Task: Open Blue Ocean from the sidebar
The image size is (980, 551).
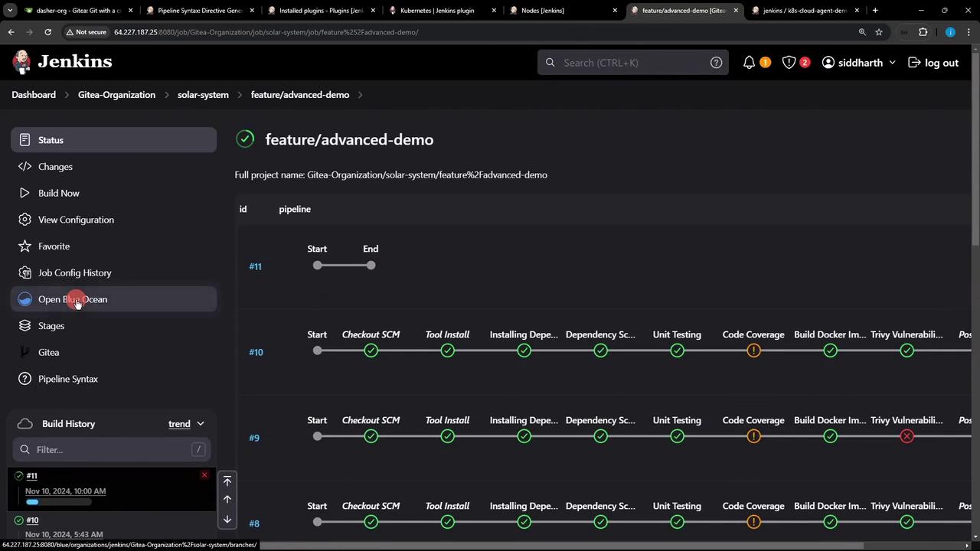Action: (x=73, y=299)
